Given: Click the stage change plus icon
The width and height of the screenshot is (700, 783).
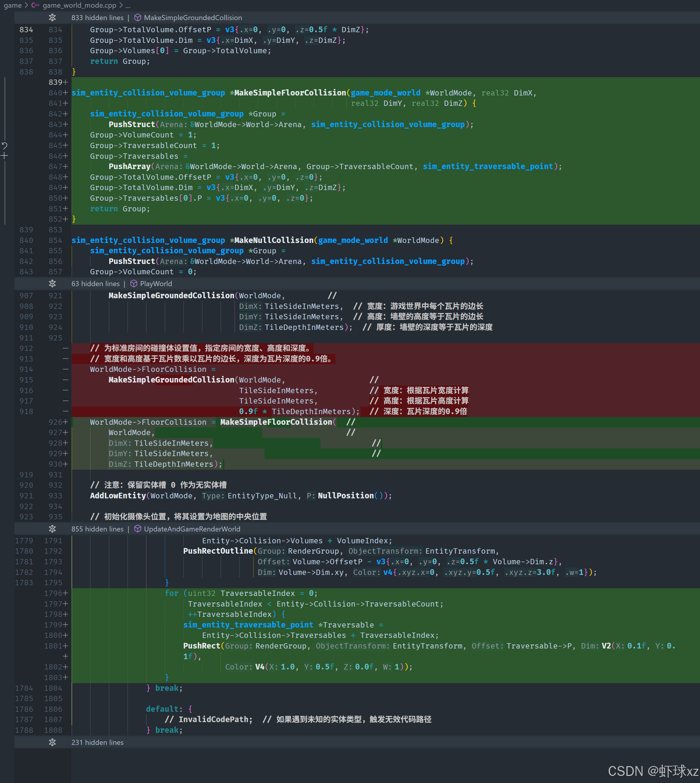Looking at the screenshot, I should pos(5,156).
